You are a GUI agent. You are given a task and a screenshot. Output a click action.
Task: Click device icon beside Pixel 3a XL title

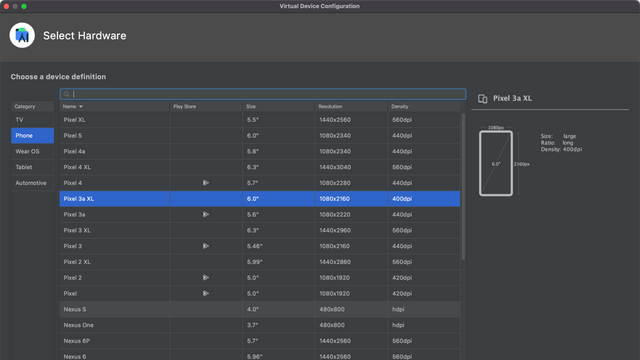(x=482, y=98)
